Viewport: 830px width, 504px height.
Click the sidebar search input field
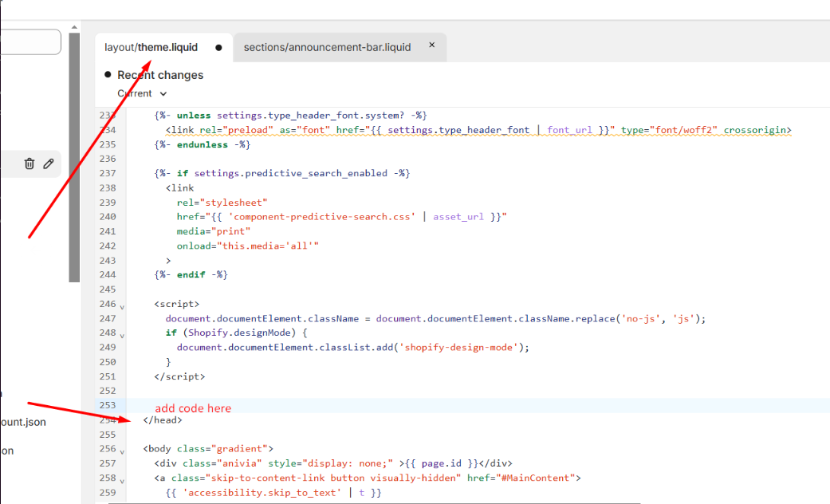tap(30, 41)
